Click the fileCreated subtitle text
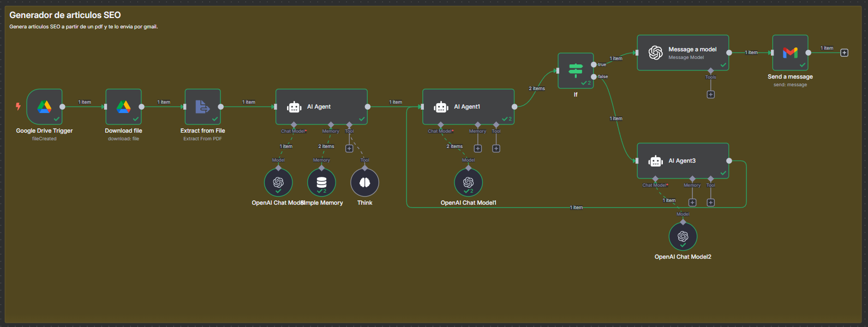This screenshot has width=868, height=327. tap(44, 139)
